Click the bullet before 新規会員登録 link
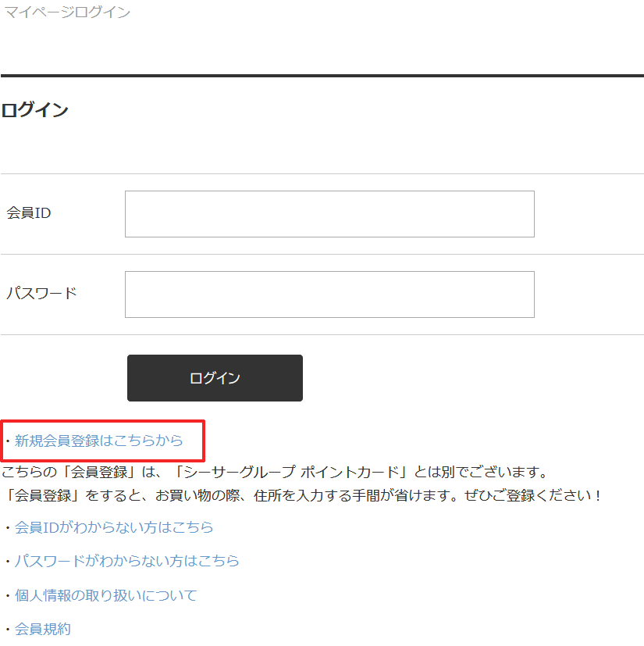 [x=7, y=441]
